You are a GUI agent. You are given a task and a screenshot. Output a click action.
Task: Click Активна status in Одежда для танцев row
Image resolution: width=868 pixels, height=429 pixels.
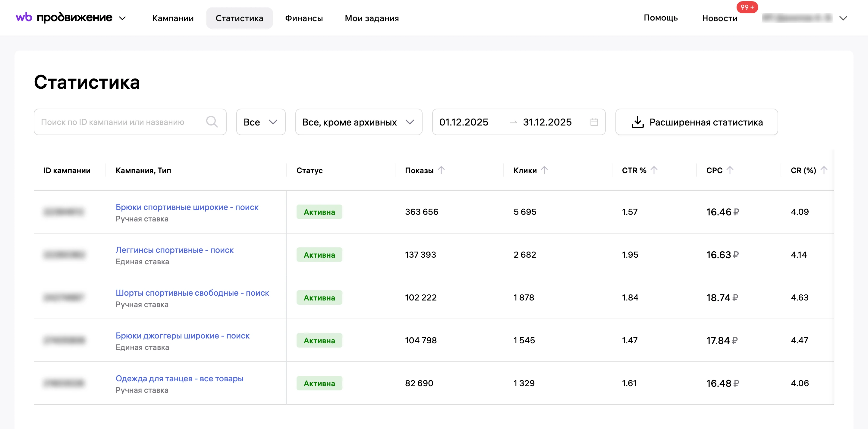click(x=319, y=383)
